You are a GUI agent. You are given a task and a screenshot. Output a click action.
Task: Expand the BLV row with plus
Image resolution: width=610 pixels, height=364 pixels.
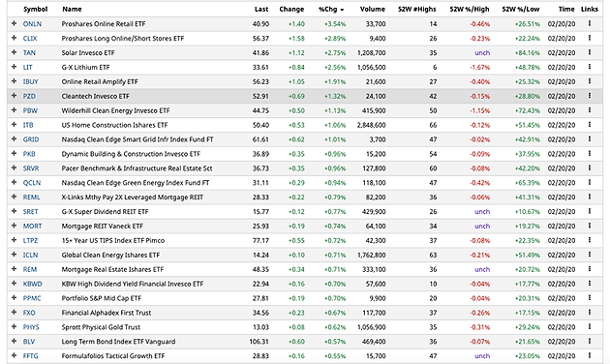14,341
